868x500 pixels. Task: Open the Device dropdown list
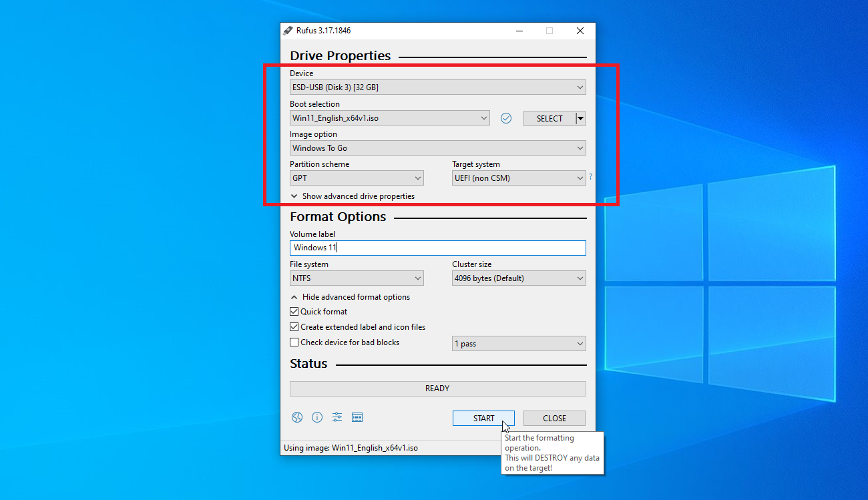437,87
